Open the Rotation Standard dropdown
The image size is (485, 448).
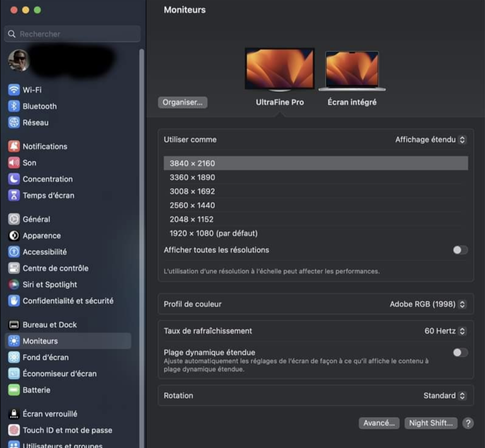pos(444,396)
